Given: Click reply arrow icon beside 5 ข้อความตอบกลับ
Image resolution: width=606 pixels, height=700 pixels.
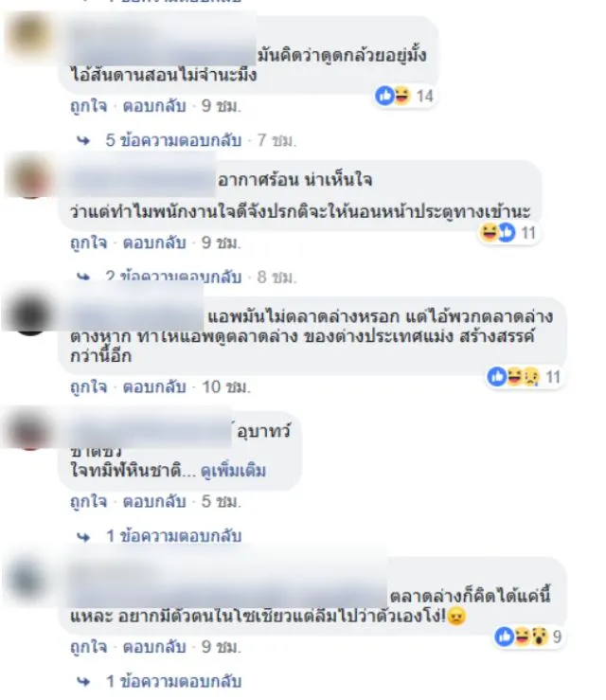Looking at the screenshot, I should (83, 140).
